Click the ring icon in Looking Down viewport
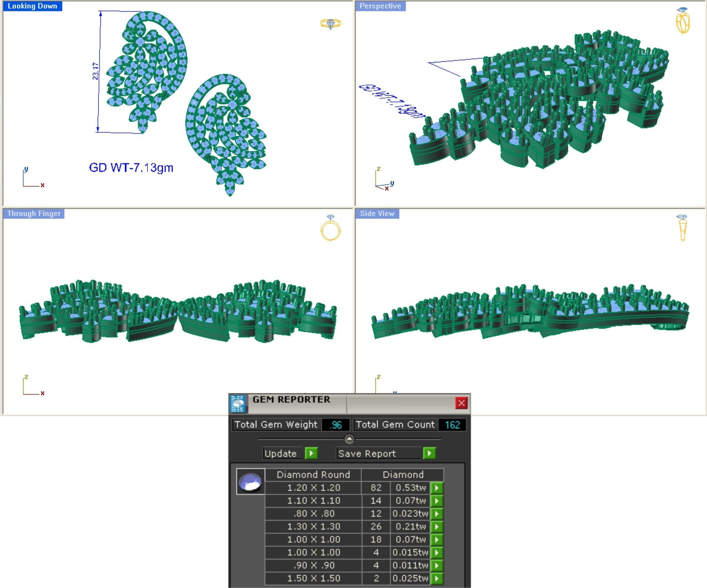The height and width of the screenshot is (588, 707). pos(330,24)
